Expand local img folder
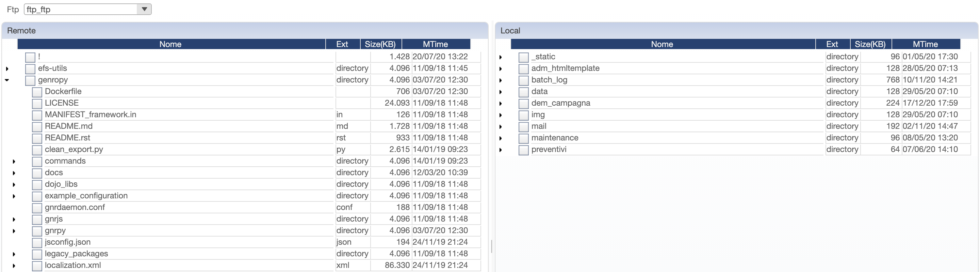Viewport: 980px width, 272px height. [501, 115]
